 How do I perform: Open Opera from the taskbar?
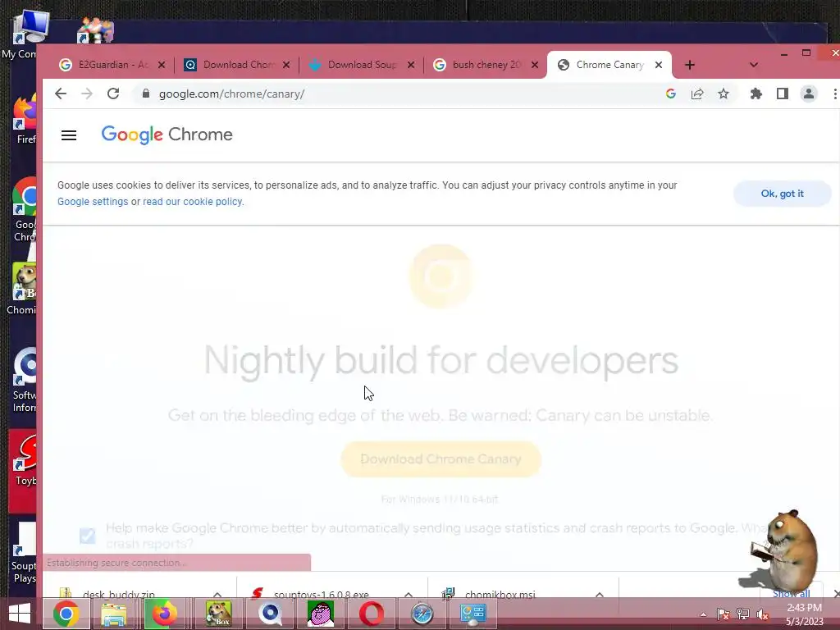(x=371, y=614)
